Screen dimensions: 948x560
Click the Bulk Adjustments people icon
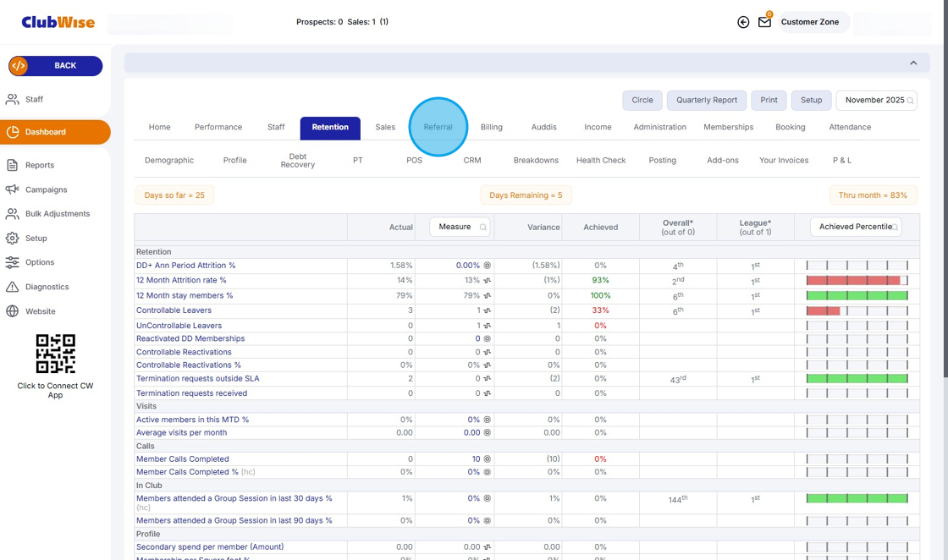[x=12, y=214]
